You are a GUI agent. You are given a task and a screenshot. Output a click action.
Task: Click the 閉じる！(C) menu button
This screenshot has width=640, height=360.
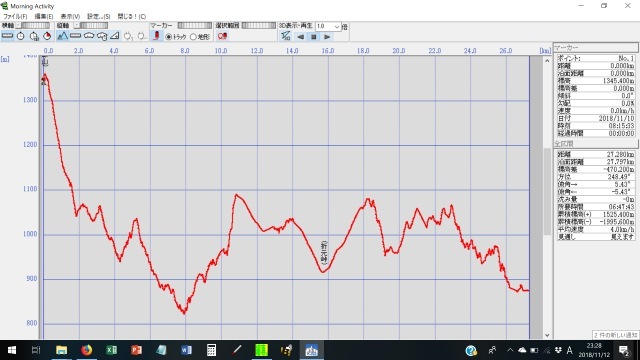[131, 16]
